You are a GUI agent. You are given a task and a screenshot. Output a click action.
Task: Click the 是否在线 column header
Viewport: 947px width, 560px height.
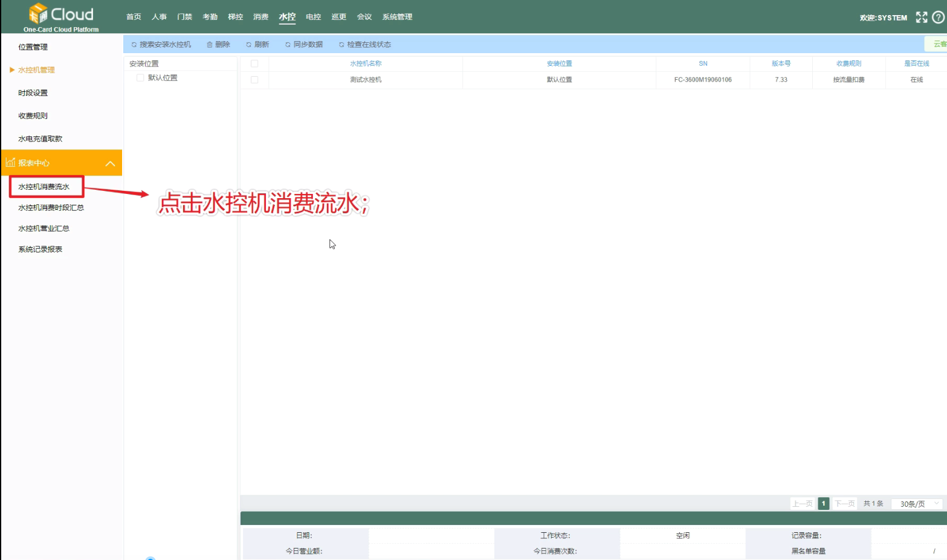tap(916, 63)
